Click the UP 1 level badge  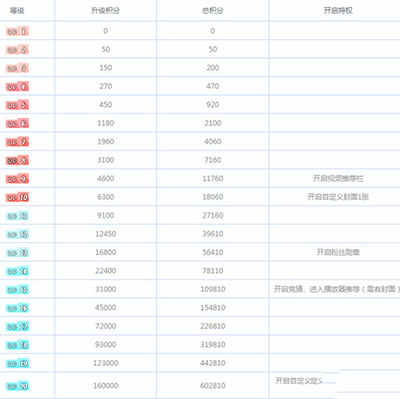(17, 31)
